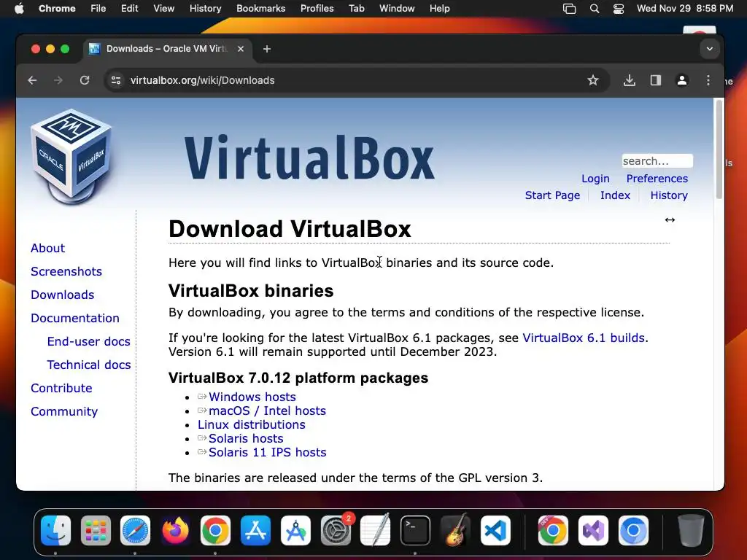This screenshot has width=747, height=560.
Task: Launch Firefox from the dock
Action: click(175, 531)
